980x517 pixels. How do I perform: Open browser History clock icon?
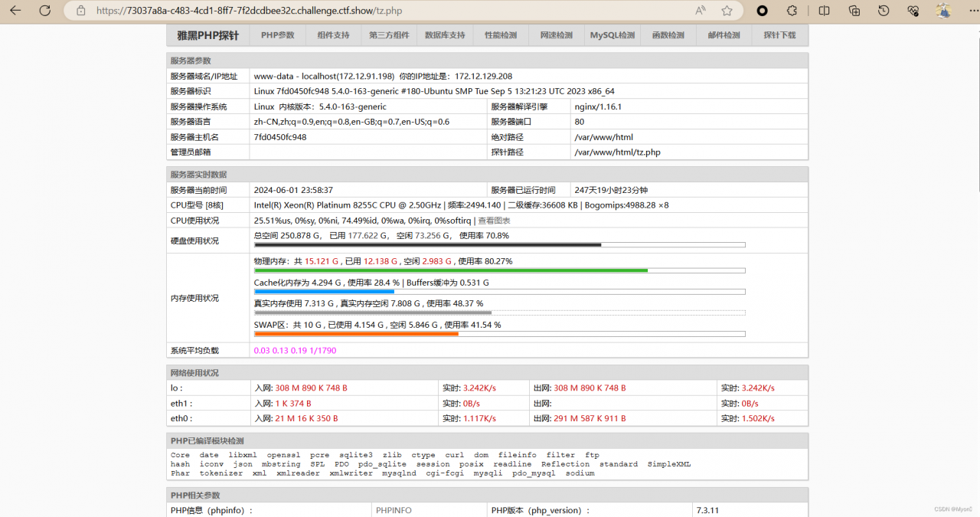(884, 11)
